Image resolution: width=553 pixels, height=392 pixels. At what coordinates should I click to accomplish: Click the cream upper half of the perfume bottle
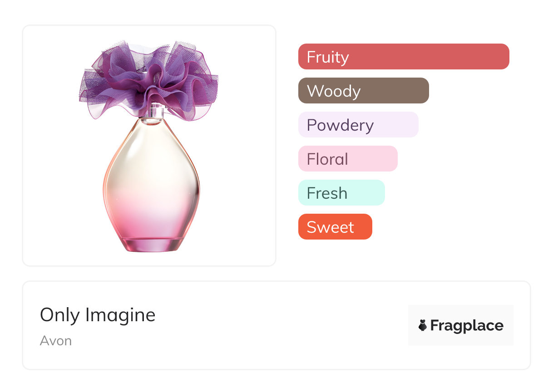151,159
